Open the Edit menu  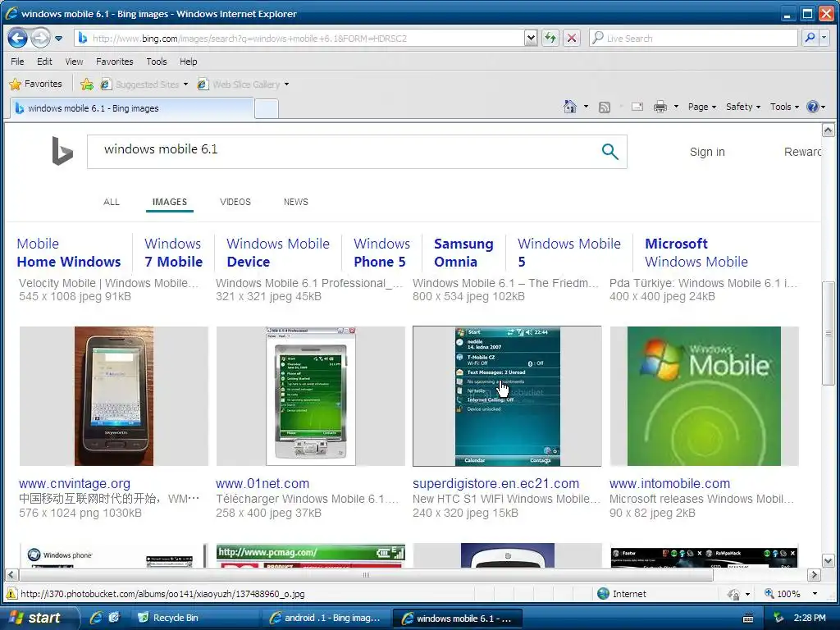click(44, 62)
